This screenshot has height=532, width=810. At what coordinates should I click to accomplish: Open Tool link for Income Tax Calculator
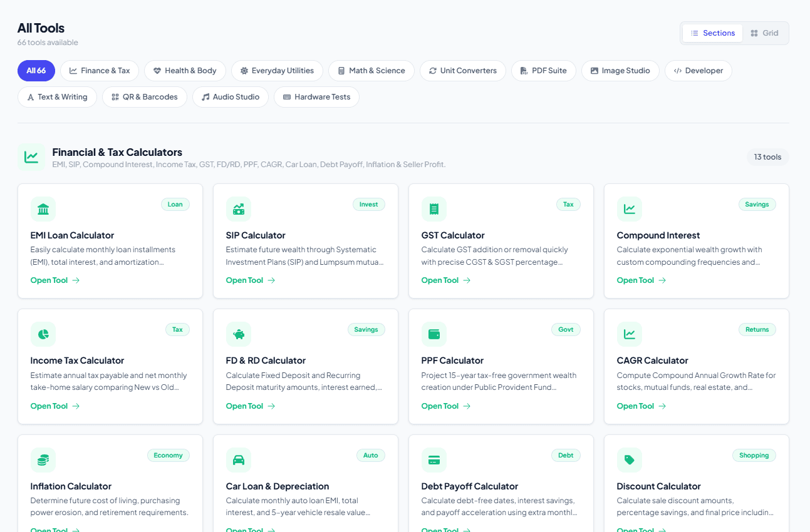(55, 406)
